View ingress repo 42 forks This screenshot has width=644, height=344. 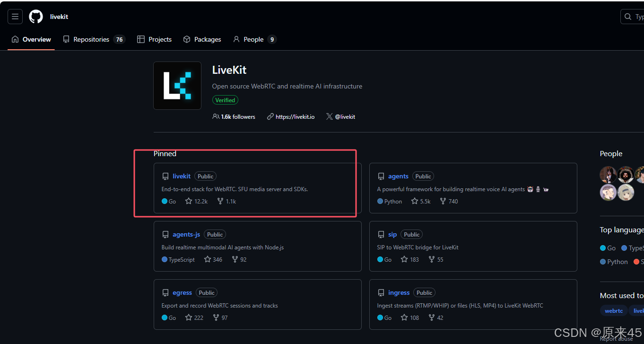pyautogui.click(x=436, y=318)
